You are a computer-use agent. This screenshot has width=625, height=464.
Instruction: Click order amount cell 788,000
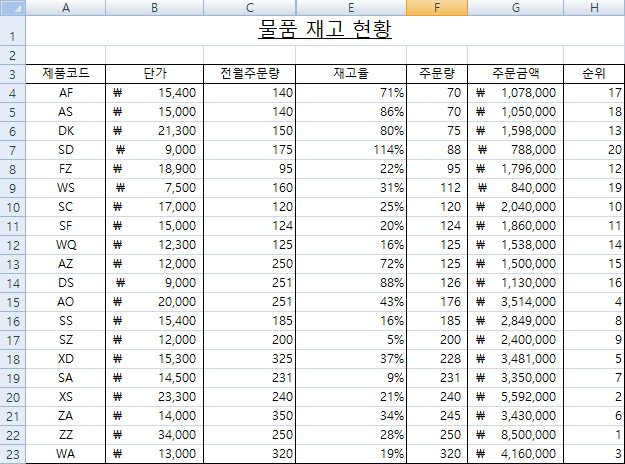click(515, 150)
